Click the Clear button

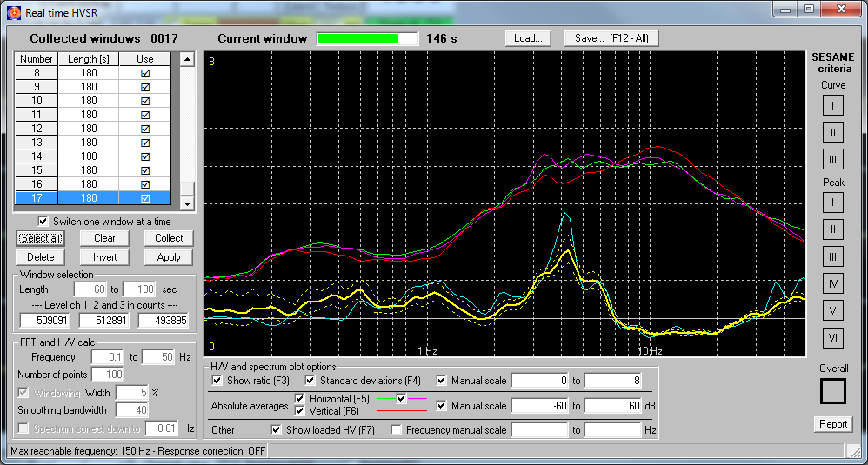[x=104, y=238]
